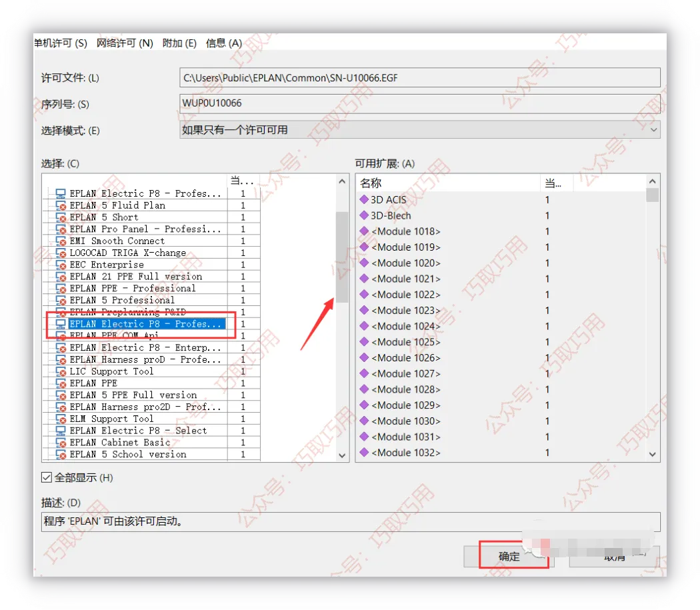Select EPLAN Electric P8 - Select license
This screenshot has width=700, height=610.
tap(139, 431)
